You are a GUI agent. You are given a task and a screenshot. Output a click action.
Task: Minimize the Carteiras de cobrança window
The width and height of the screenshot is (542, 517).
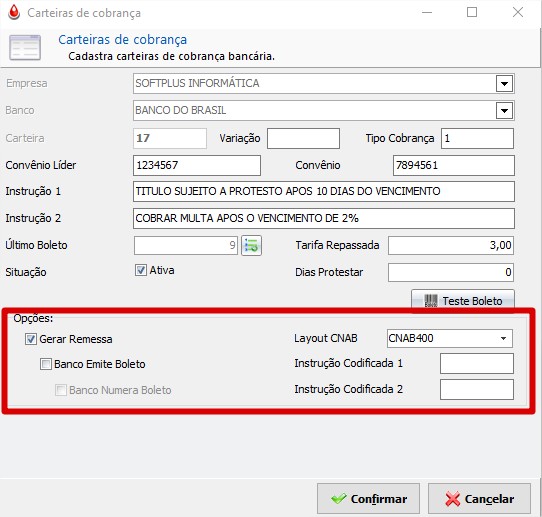[427, 12]
